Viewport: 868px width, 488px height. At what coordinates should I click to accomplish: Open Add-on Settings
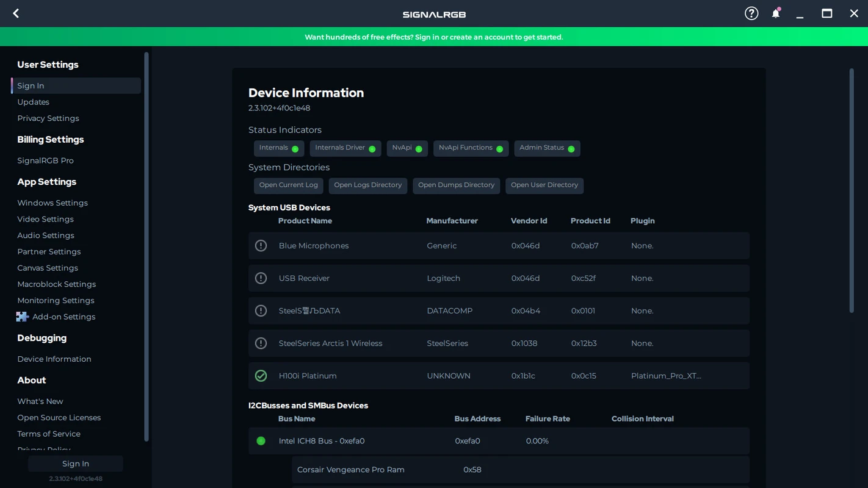coord(64,317)
